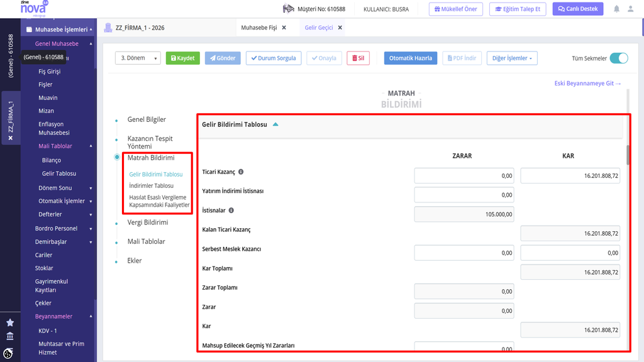Close the Gelir Geçici tab
Image resolution: width=644 pixels, height=362 pixels.
340,28
